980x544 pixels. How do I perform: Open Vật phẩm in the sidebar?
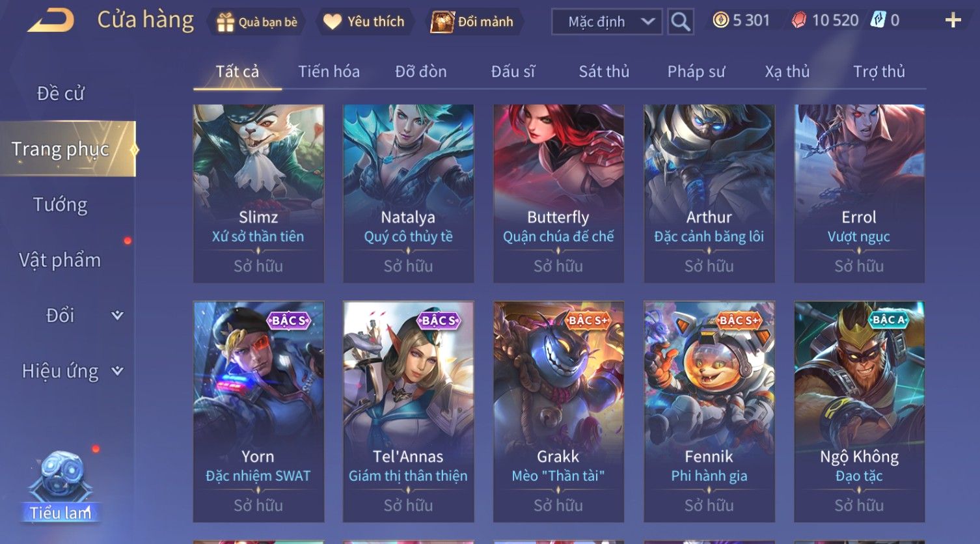click(x=60, y=260)
